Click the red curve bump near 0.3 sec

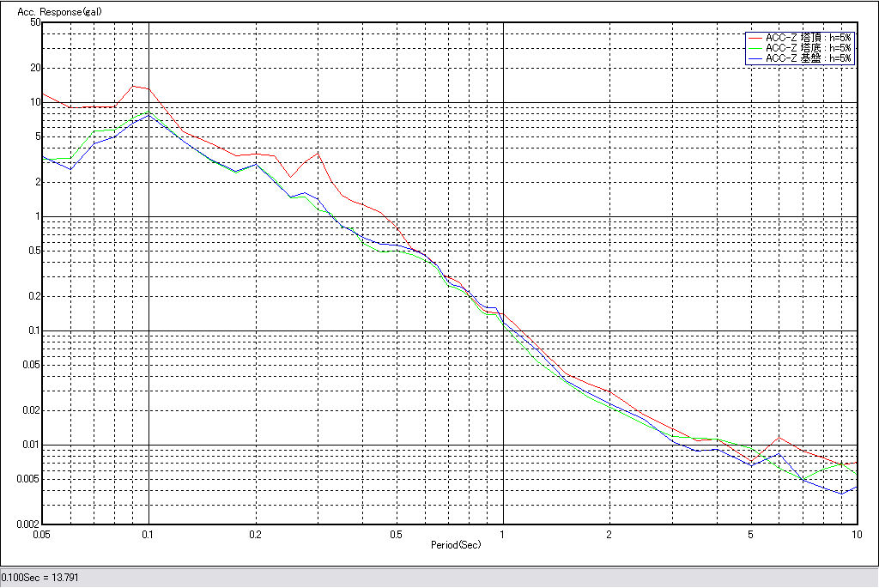(x=318, y=154)
